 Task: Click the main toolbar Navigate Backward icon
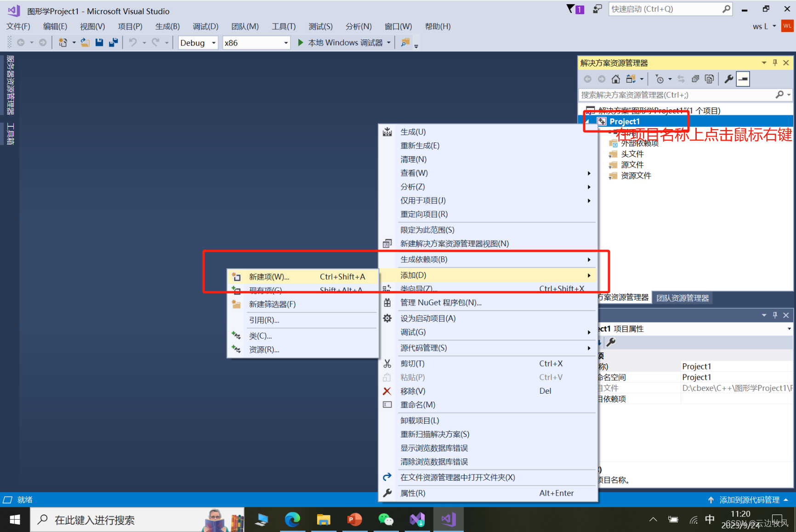coord(21,43)
